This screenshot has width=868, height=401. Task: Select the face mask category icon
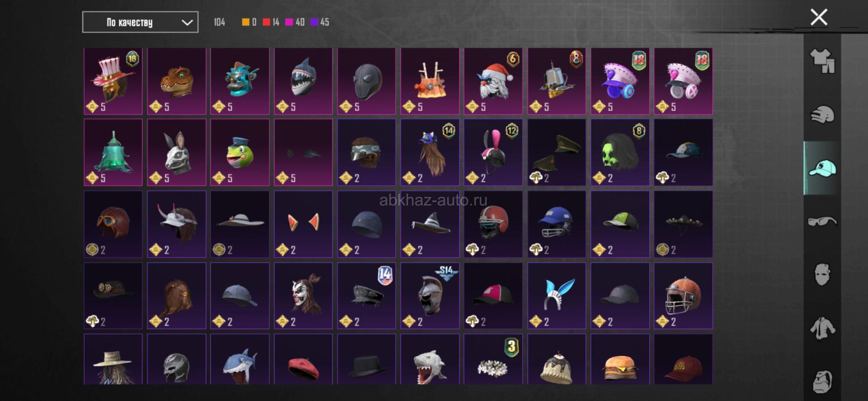(x=822, y=274)
